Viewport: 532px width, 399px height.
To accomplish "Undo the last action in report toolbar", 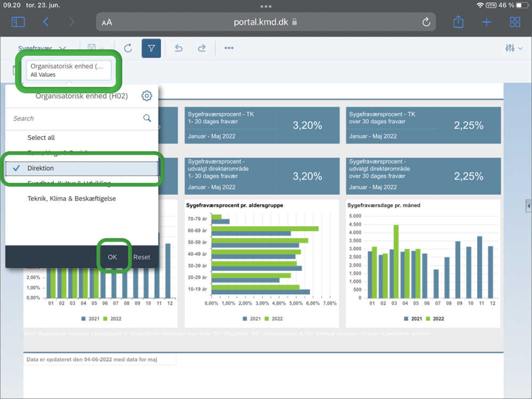I will point(179,48).
